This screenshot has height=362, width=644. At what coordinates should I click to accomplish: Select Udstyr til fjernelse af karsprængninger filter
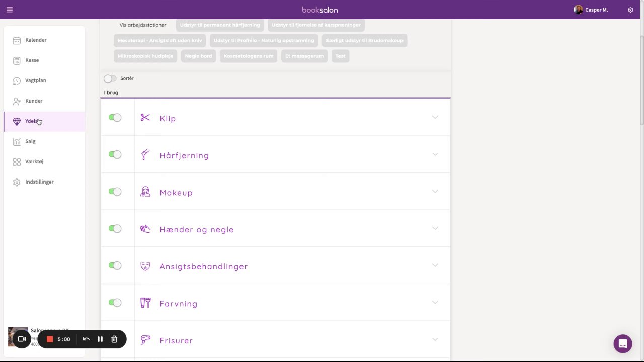[316, 25]
